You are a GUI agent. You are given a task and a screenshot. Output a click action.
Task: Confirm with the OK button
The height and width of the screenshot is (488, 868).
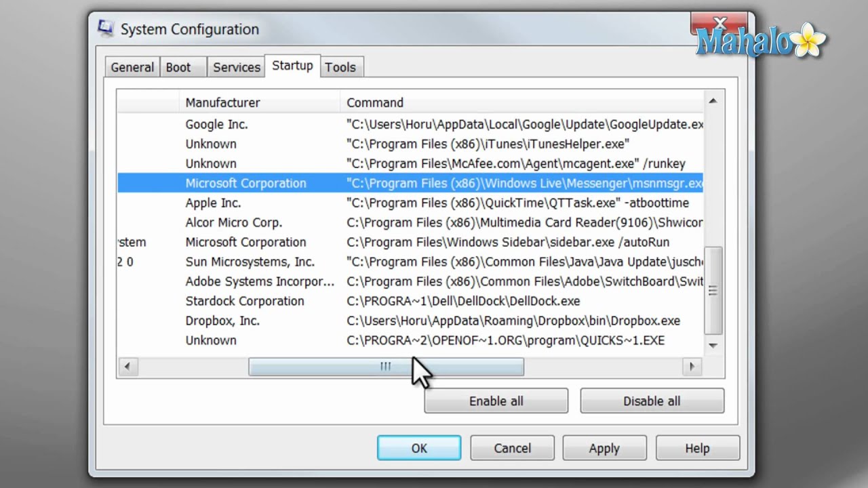[419, 448]
